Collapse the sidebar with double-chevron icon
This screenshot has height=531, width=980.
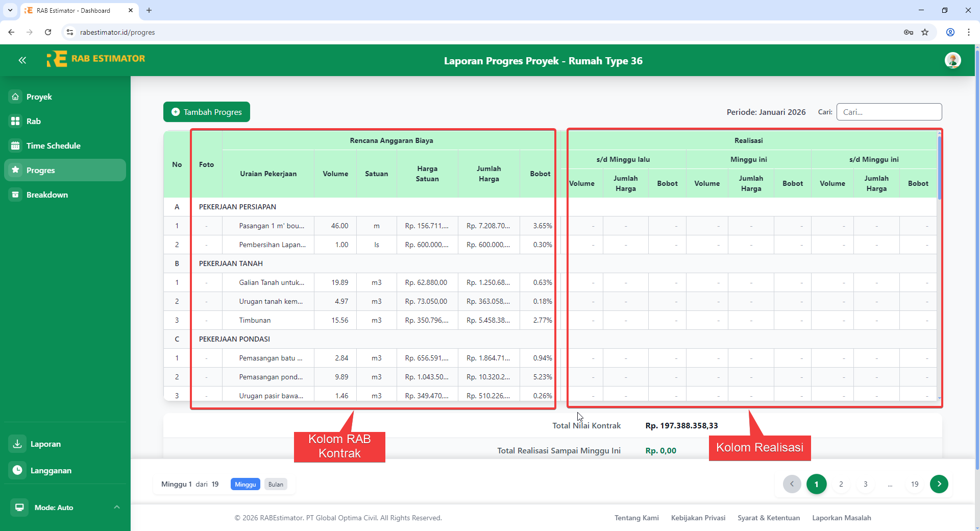coord(22,60)
